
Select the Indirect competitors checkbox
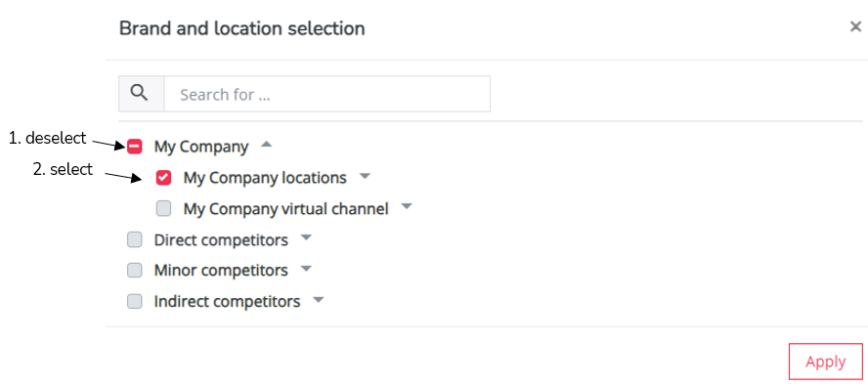tap(135, 302)
